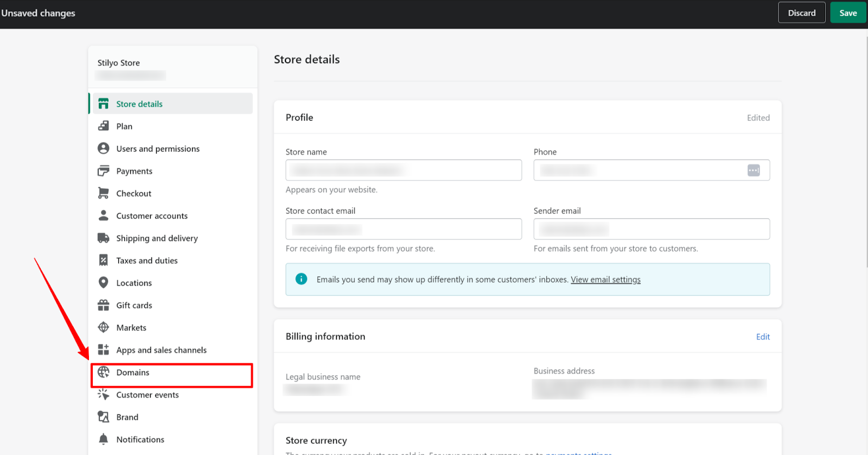
Task: Open the Markets settings page
Action: point(131,328)
